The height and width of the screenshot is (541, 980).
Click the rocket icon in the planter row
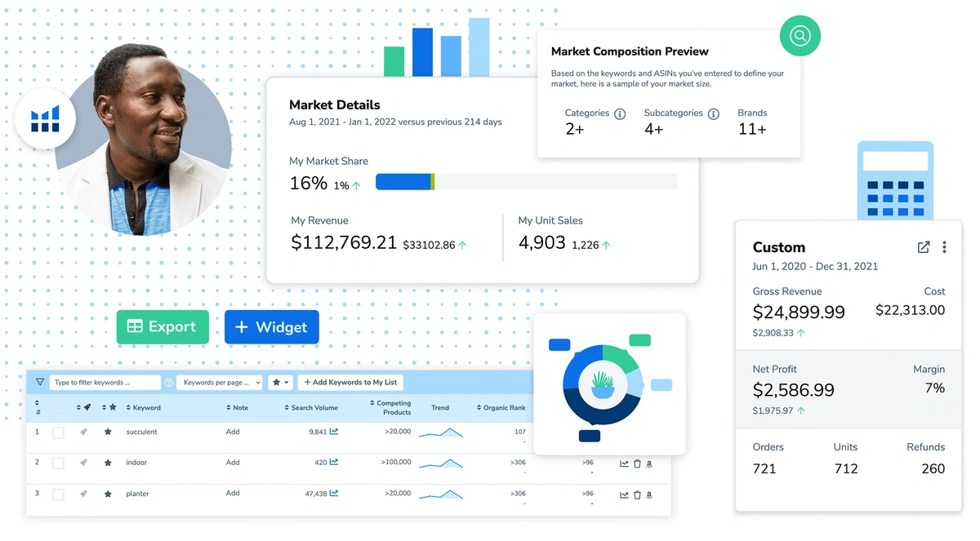point(83,494)
